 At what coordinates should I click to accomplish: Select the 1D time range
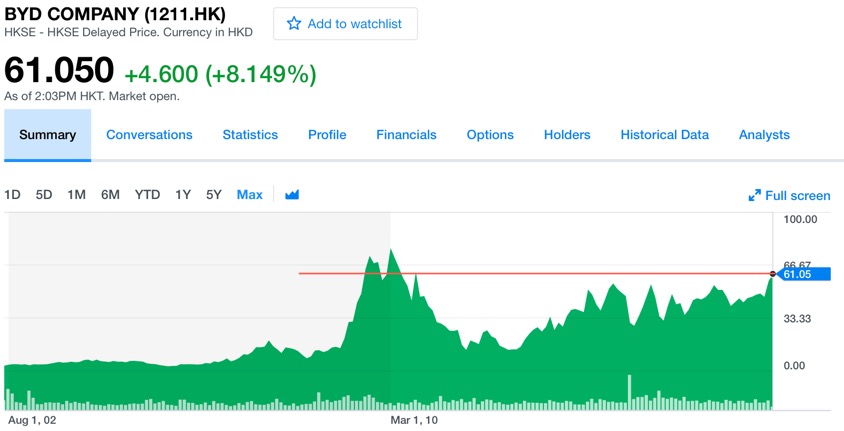point(12,195)
